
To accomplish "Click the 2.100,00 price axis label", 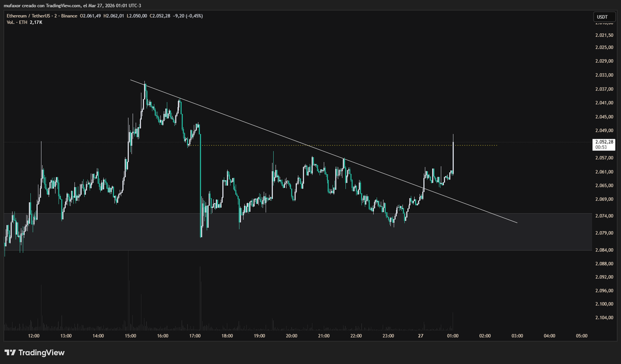I will pyautogui.click(x=604, y=304).
